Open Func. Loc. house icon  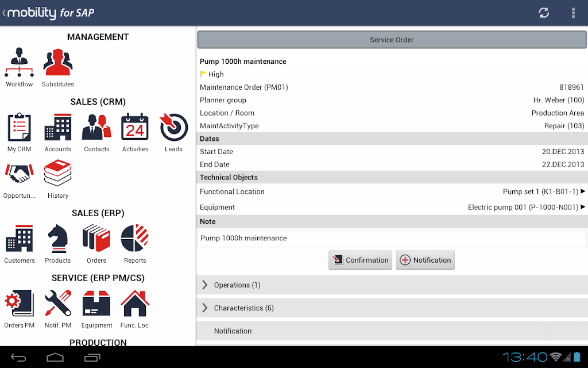135,304
